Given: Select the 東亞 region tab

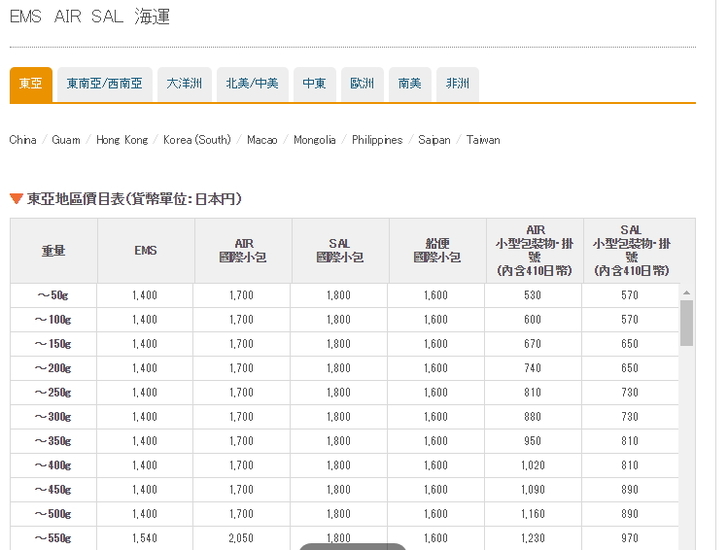Looking at the screenshot, I should (30, 84).
